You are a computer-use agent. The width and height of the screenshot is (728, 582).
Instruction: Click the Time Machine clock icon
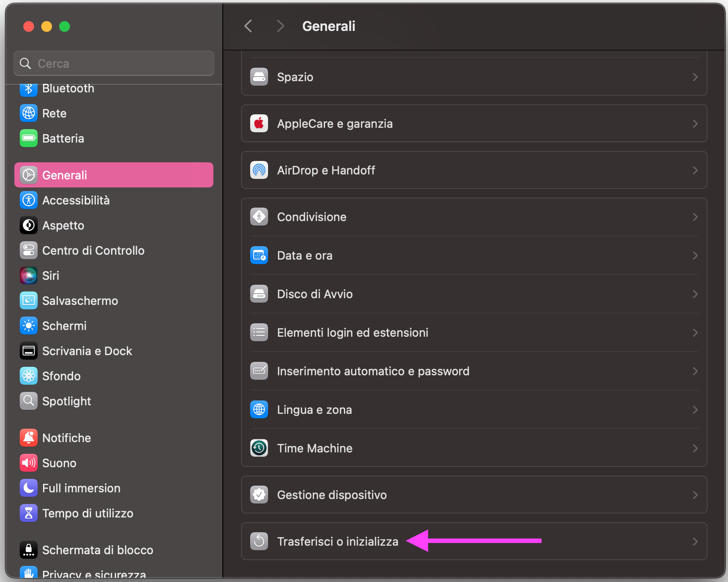[259, 448]
